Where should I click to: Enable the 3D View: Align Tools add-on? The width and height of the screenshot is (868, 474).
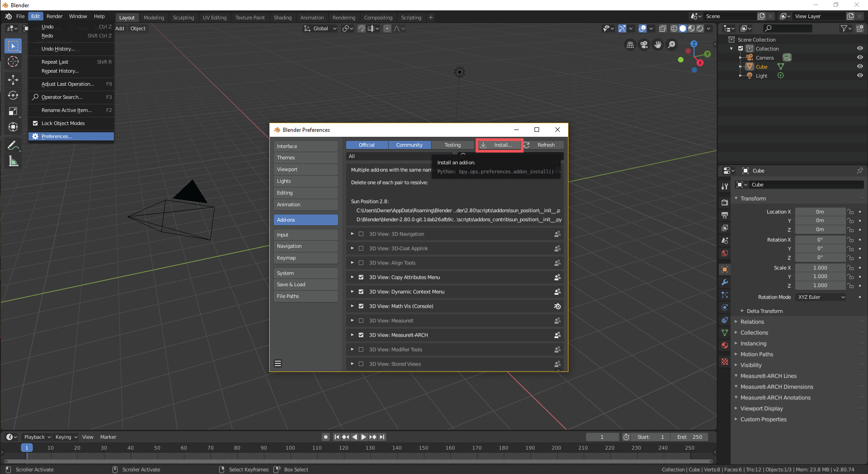(361, 263)
